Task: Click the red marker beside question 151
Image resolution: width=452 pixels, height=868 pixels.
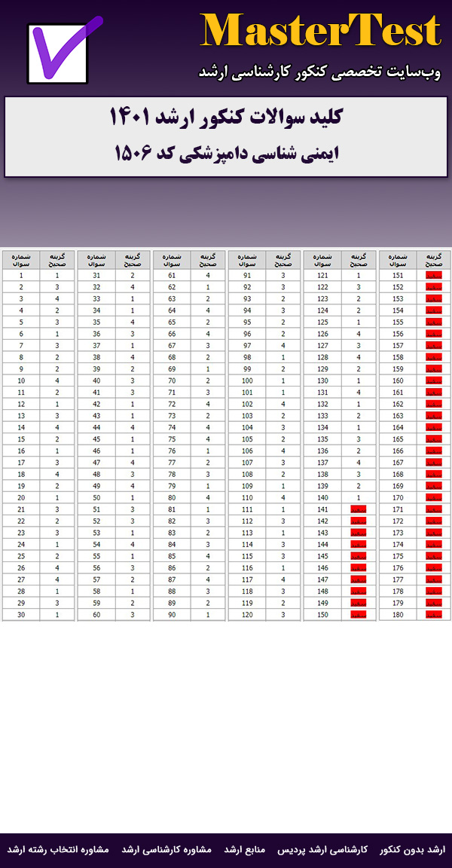Action: click(434, 276)
